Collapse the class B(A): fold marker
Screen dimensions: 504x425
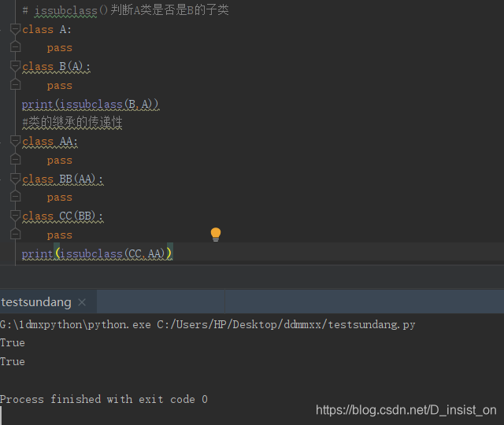click(15, 66)
